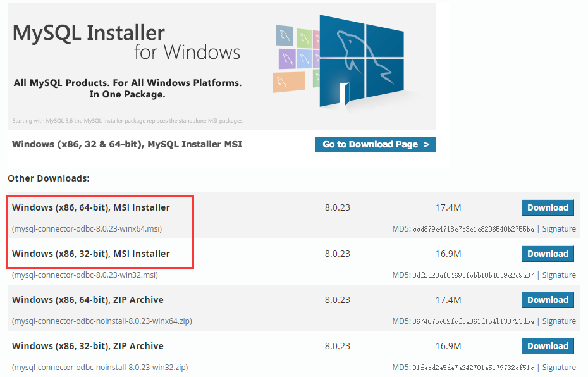
Task: Click the Windows (x86, 64-bit), MSI Installer title
Action: 91,207
